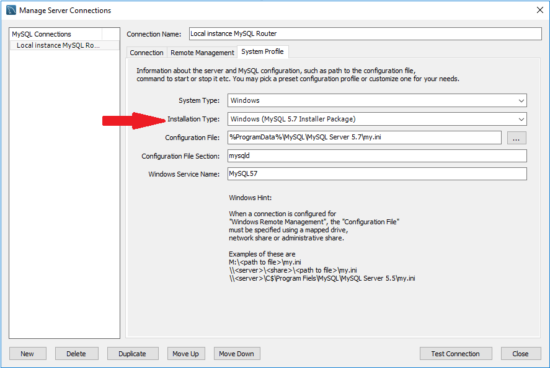Click the C$\Program Fiels MySQL Server 5.5 example
The width and height of the screenshot is (550, 368).
(322, 278)
